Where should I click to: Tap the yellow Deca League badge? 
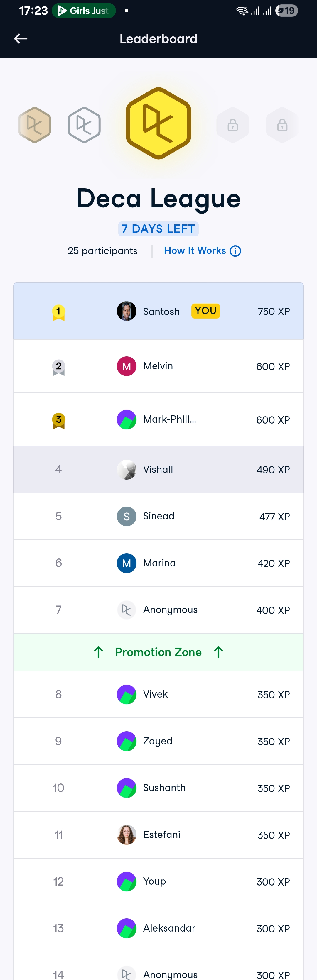click(x=158, y=123)
